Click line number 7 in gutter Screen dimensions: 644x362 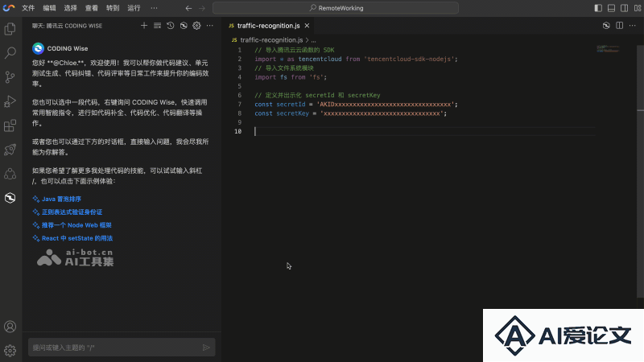[x=239, y=105]
